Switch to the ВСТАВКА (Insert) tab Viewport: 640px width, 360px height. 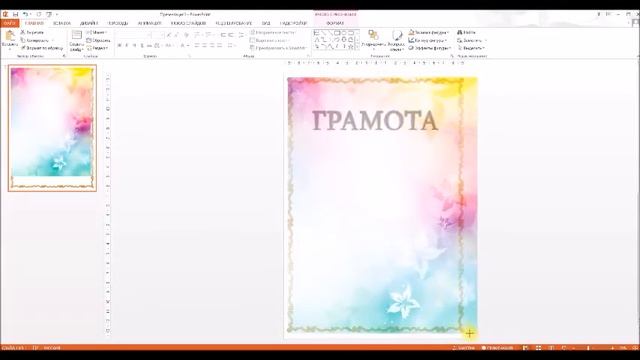(62, 23)
